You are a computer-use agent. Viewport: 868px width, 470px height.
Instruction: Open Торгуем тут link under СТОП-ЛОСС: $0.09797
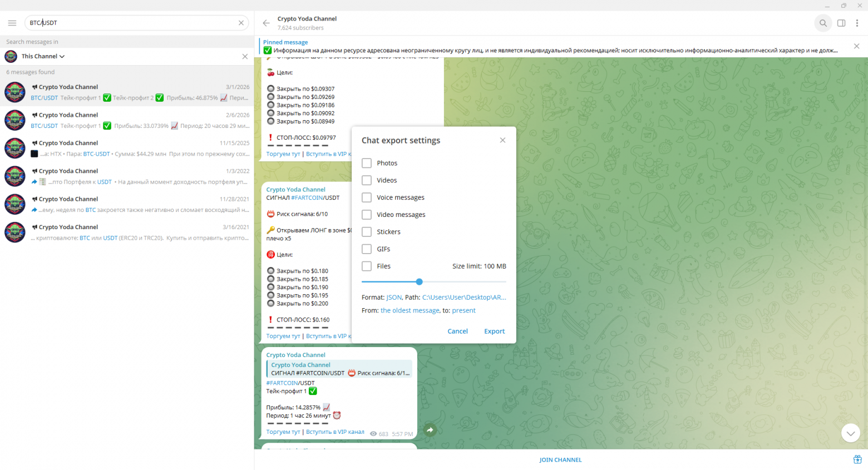coord(283,154)
